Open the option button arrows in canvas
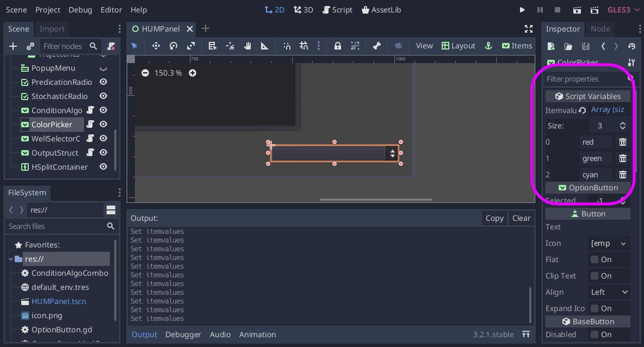The width and height of the screenshot is (644, 347). pos(392,153)
